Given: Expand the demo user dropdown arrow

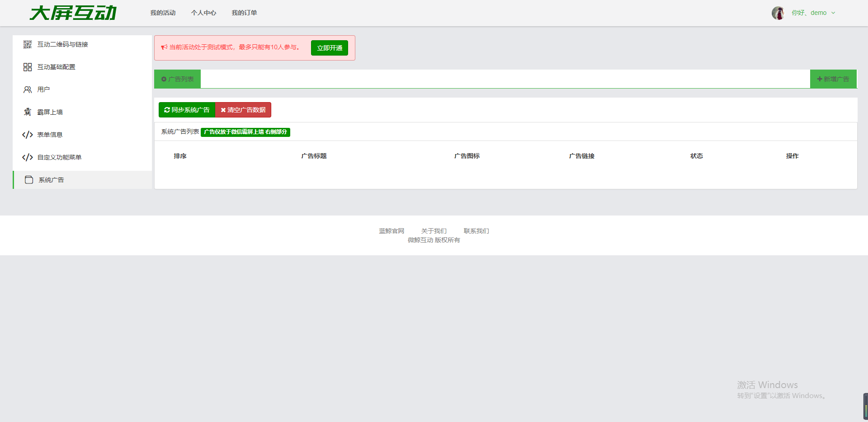Looking at the screenshot, I should [833, 13].
